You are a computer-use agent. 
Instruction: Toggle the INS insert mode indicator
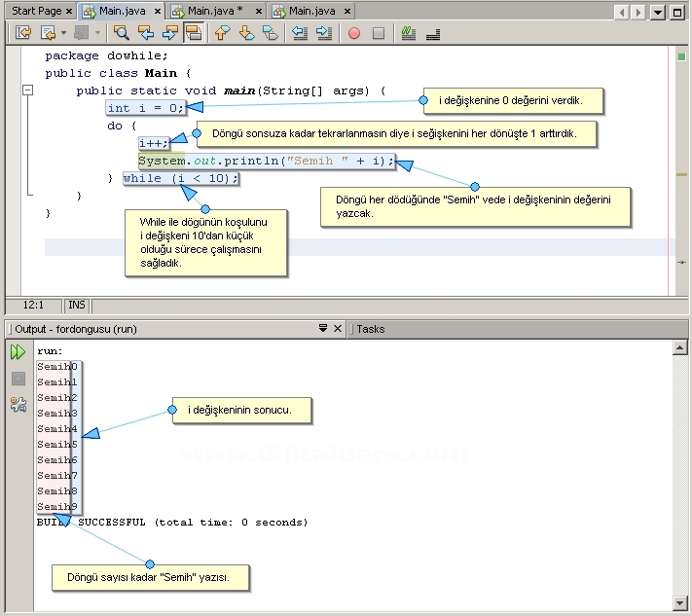point(77,305)
